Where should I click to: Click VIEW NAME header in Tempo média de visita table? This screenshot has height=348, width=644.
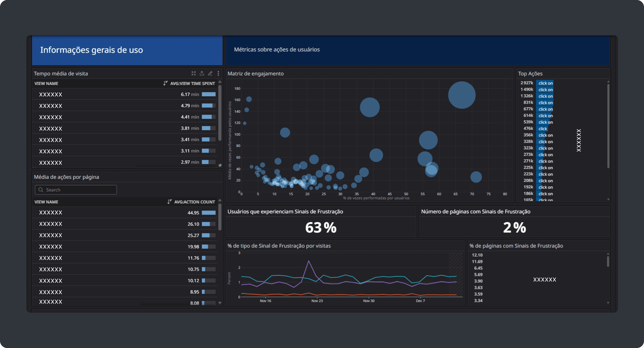click(46, 83)
